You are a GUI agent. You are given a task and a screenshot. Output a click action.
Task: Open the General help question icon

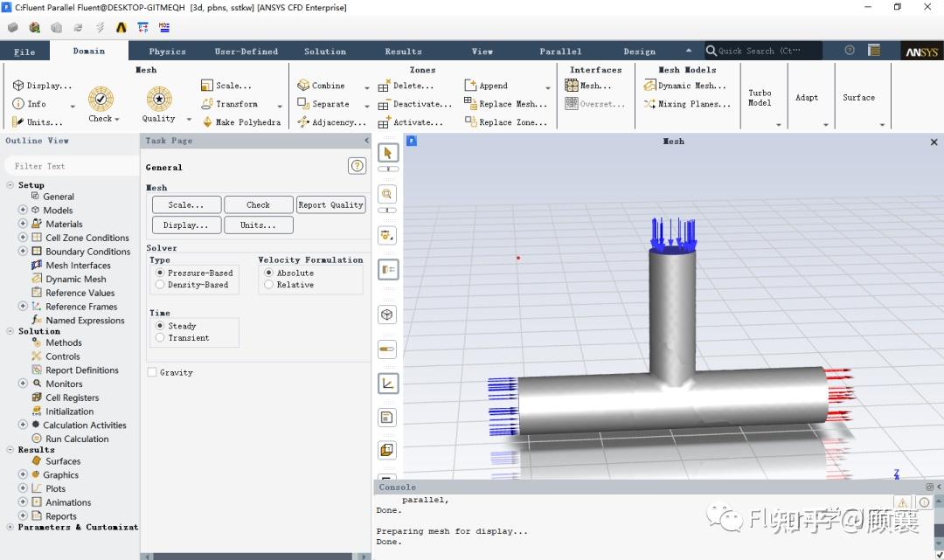[x=357, y=166]
